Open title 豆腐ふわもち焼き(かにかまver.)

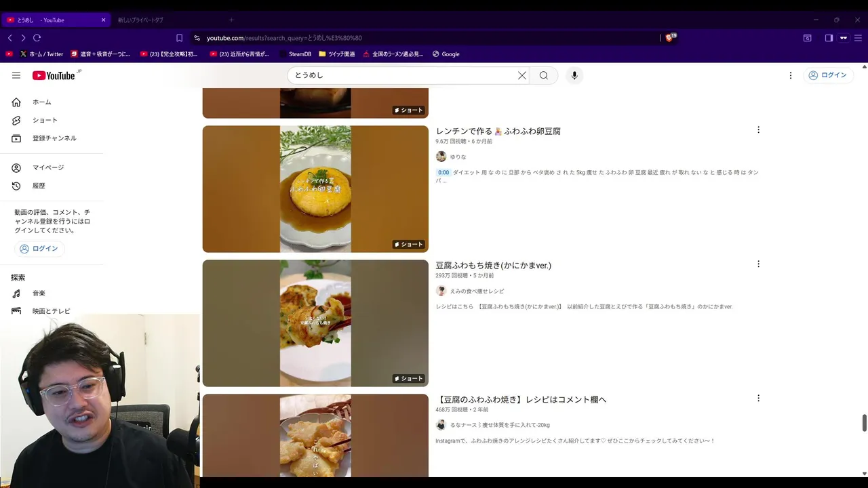494,265
